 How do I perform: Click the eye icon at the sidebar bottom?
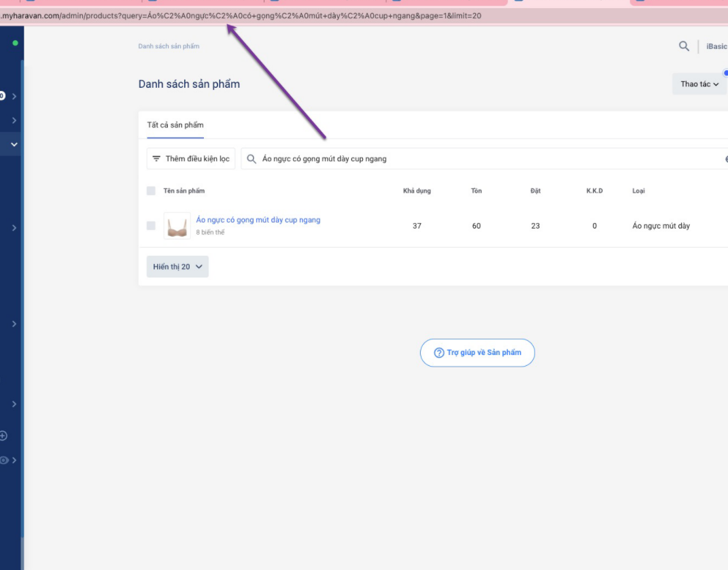tap(4, 460)
